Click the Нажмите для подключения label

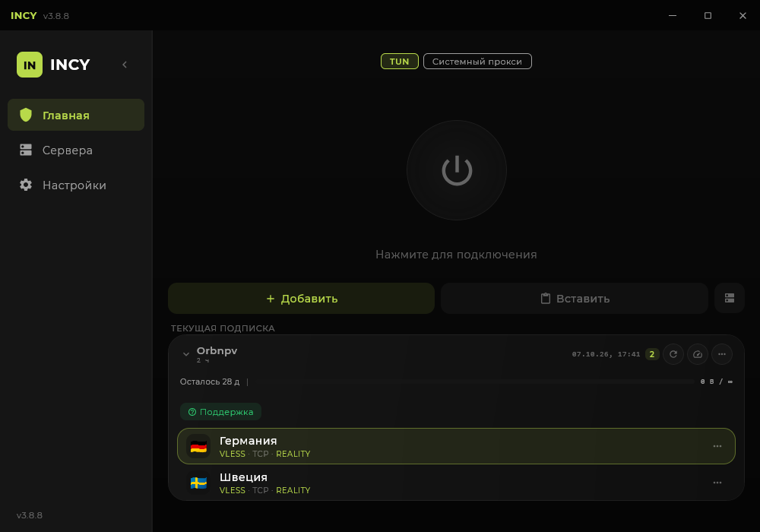(x=456, y=255)
